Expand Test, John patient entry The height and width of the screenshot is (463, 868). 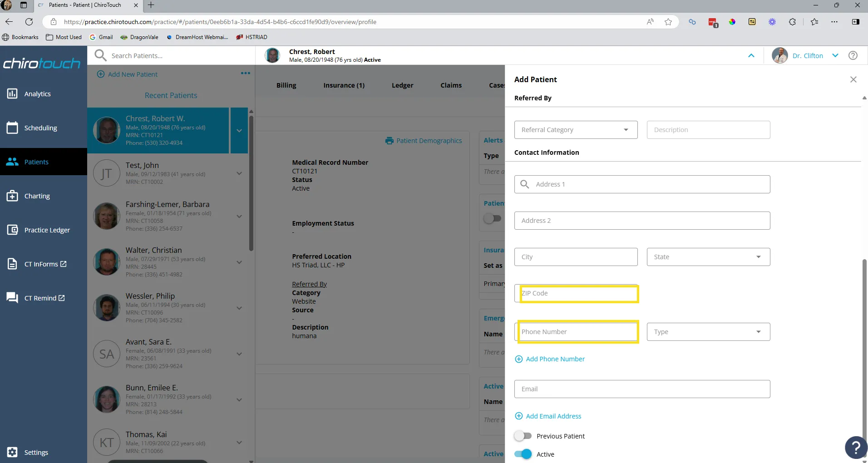(x=239, y=173)
